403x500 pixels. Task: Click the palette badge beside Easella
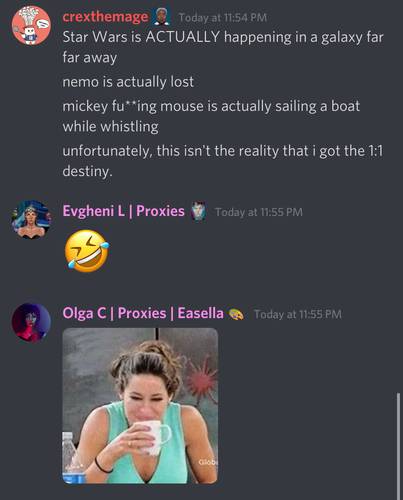pyautogui.click(x=236, y=314)
